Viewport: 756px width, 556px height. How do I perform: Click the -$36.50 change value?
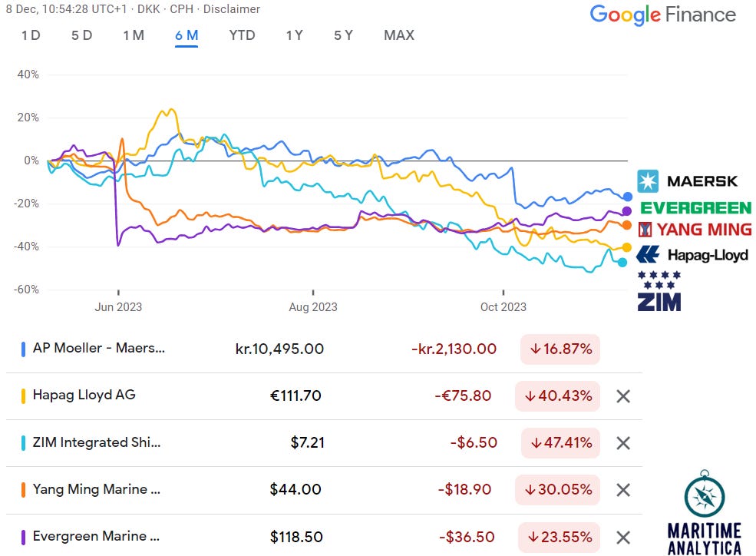tap(467, 538)
